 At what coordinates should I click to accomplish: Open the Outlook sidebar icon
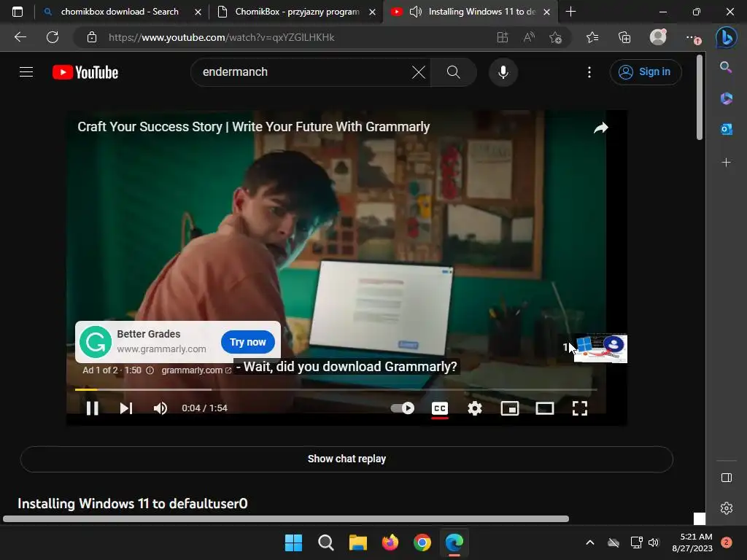tap(726, 129)
